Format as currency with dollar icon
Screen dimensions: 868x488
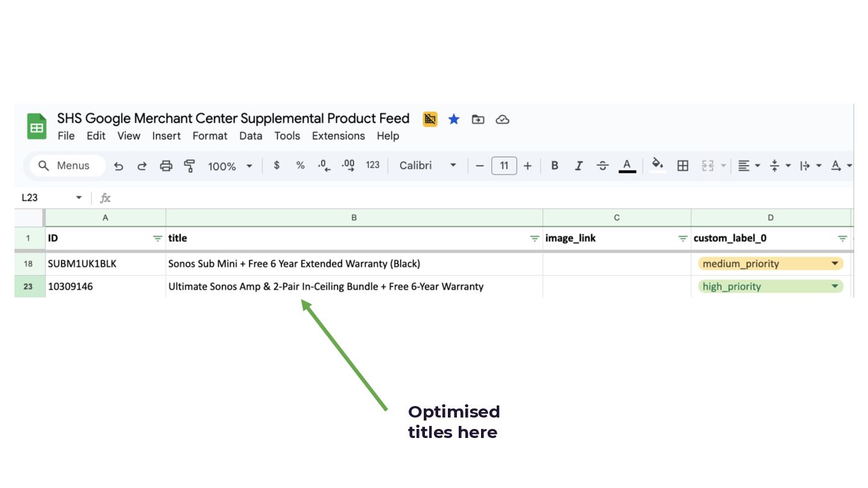coord(277,166)
